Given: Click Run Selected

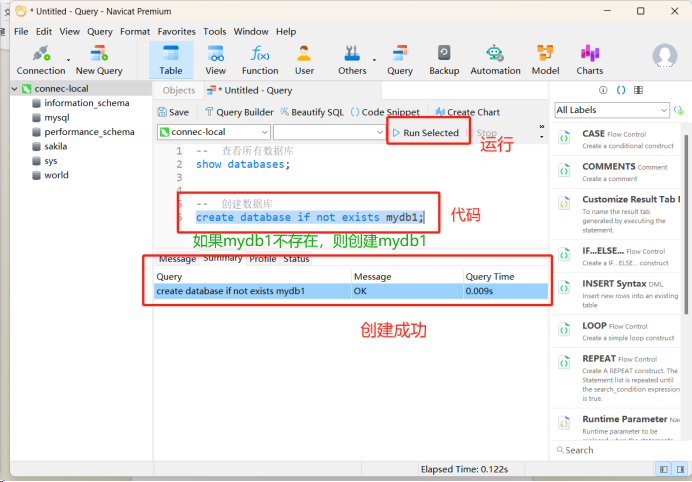Looking at the screenshot, I should 426,133.
